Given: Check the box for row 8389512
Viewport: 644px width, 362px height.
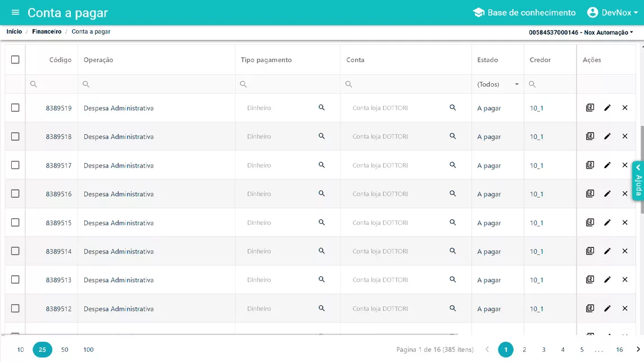Looking at the screenshot, I should (x=15, y=308).
